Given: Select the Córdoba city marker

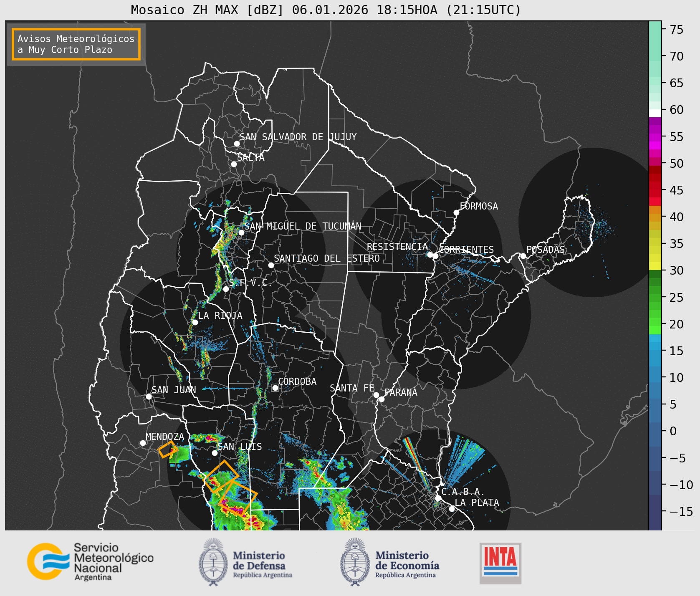Looking at the screenshot, I should tap(275, 388).
